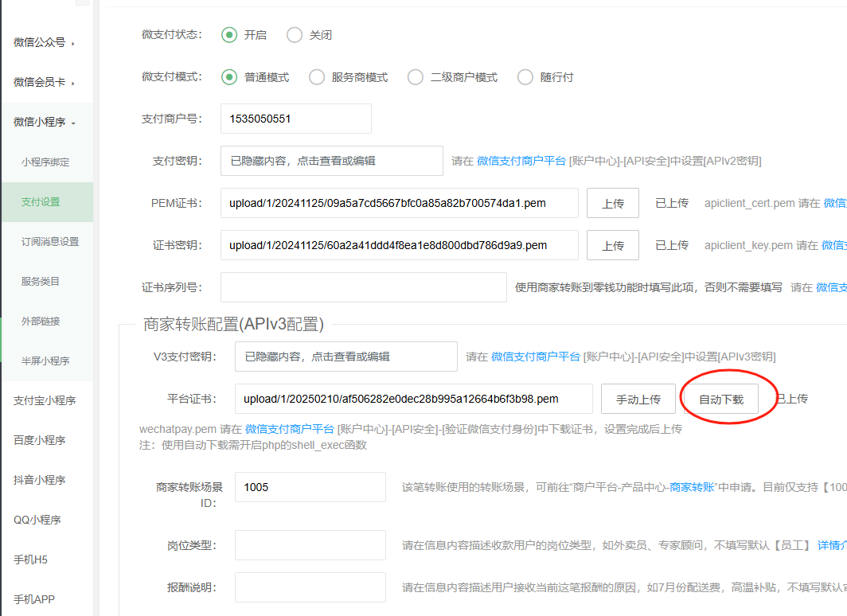This screenshot has height=616, width=847.
Task: Expand the 微信会员卡 sidebar menu
Action: tap(44, 83)
